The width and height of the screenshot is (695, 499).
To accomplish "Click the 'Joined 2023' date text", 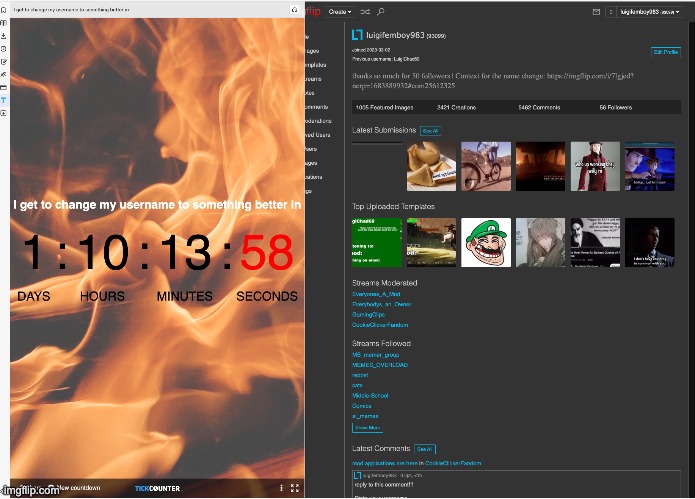I will [371, 50].
